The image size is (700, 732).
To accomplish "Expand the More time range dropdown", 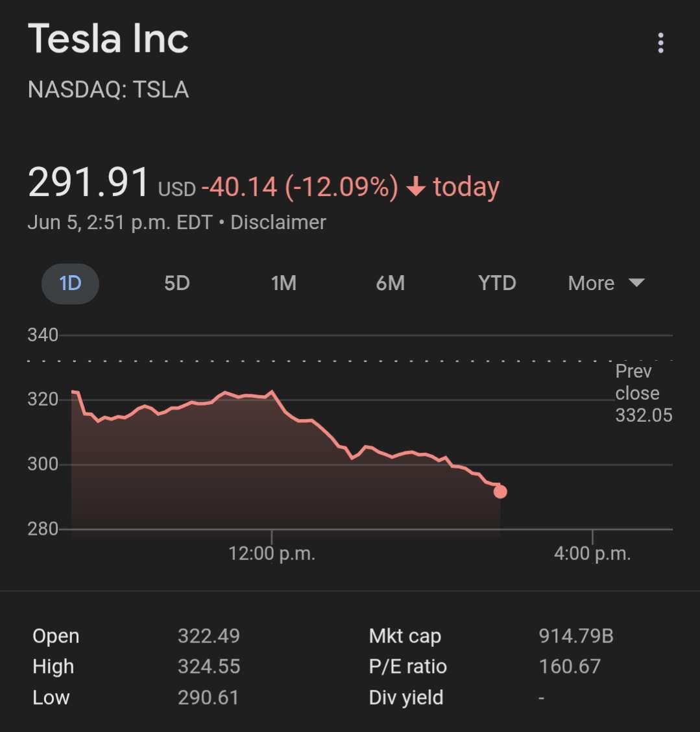I will pyautogui.click(x=606, y=283).
